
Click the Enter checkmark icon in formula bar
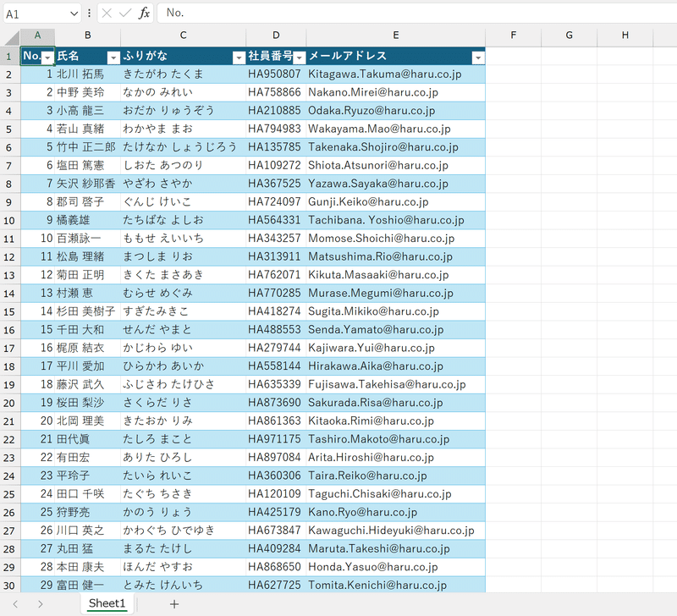pos(125,13)
